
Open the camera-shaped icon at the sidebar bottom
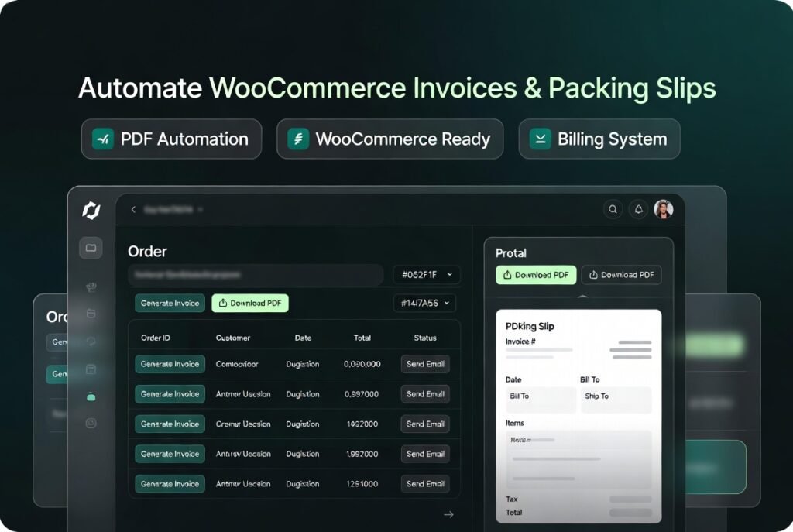pos(91,424)
